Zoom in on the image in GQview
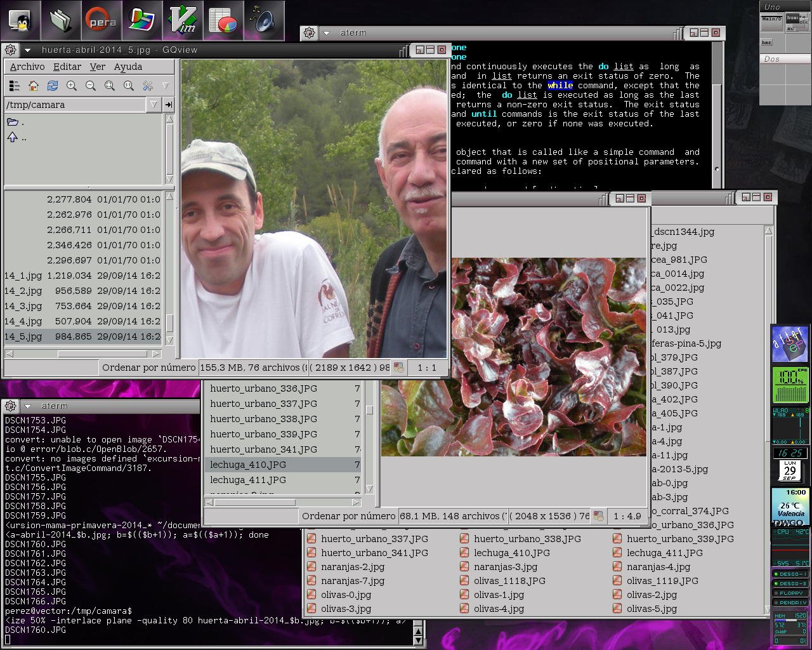 coord(72,85)
